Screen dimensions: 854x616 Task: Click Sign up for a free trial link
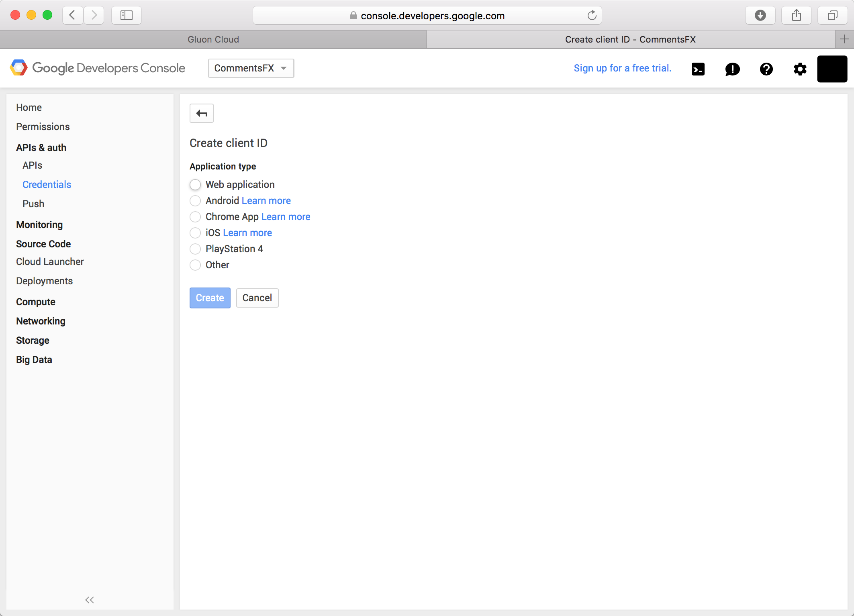[622, 68]
